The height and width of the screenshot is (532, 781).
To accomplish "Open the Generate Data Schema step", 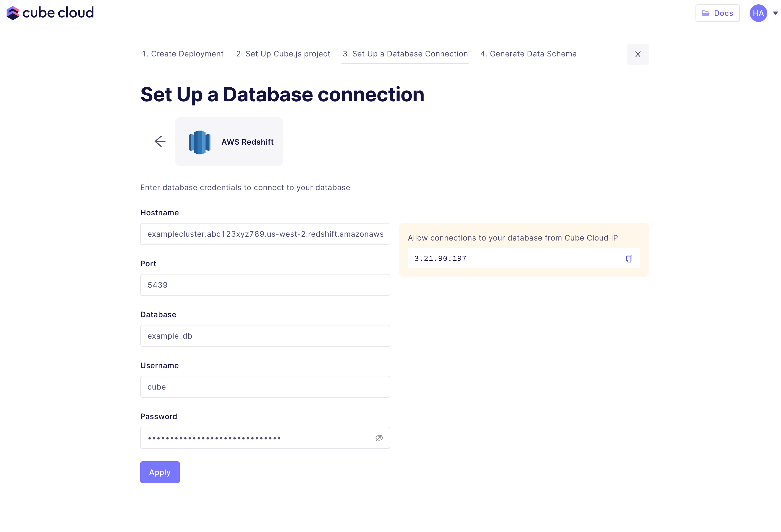I will tap(528, 54).
